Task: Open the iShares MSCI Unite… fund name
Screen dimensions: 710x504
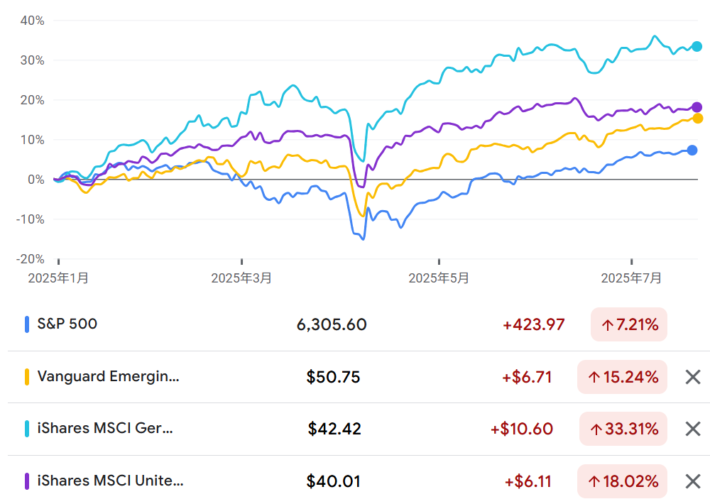Action: click(x=110, y=481)
